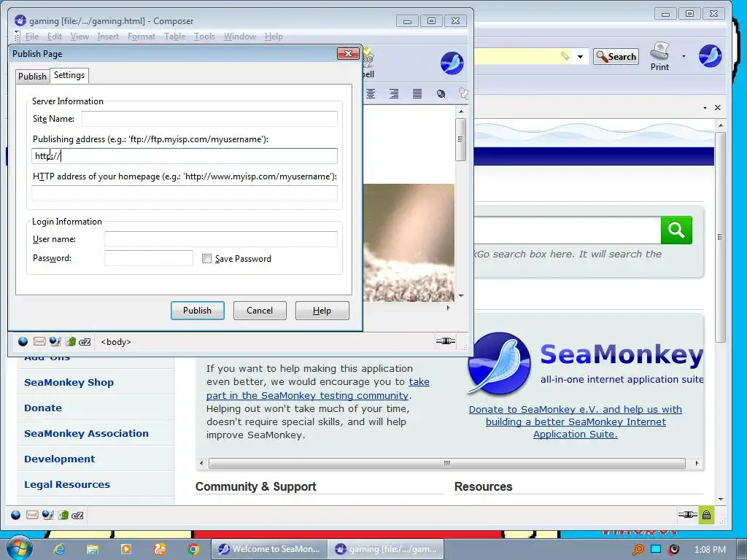747x560 pixels.
Task: Click the HTTP address of homepage field
Action: (x=185, y=192)
